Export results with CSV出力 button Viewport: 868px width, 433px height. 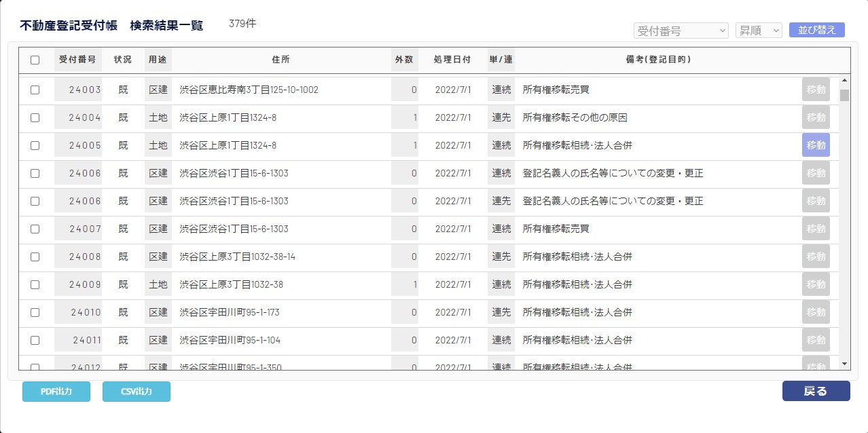(x=137, y=392)
